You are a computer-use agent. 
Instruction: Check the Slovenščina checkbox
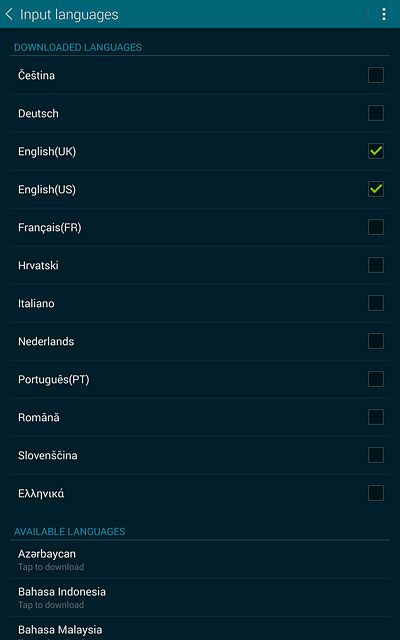coord(376,455)
